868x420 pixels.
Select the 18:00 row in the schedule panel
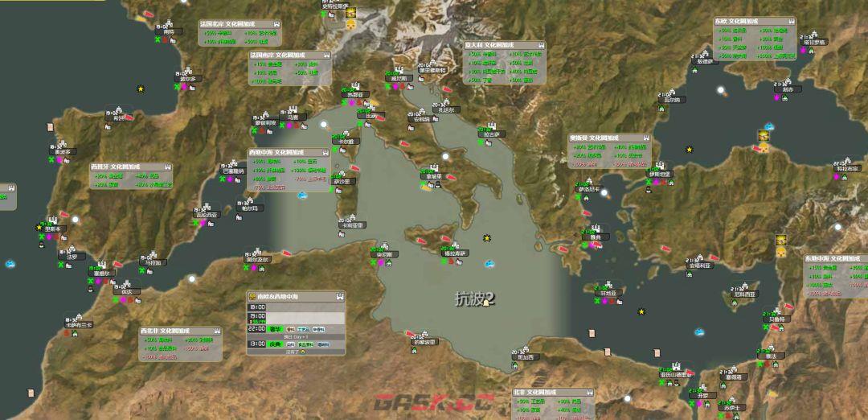point(296,307)
